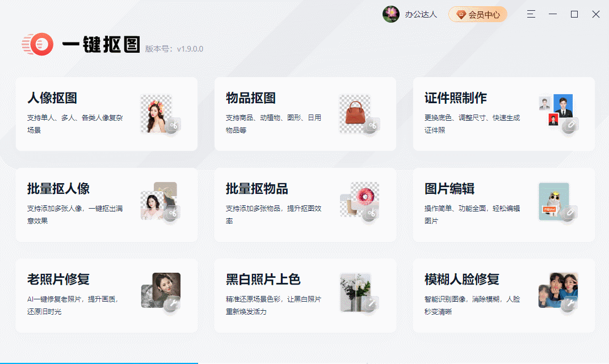Click description 支持添加多张物品，提升抠图效率
This screenshot has height=364, width=609.
274,214
